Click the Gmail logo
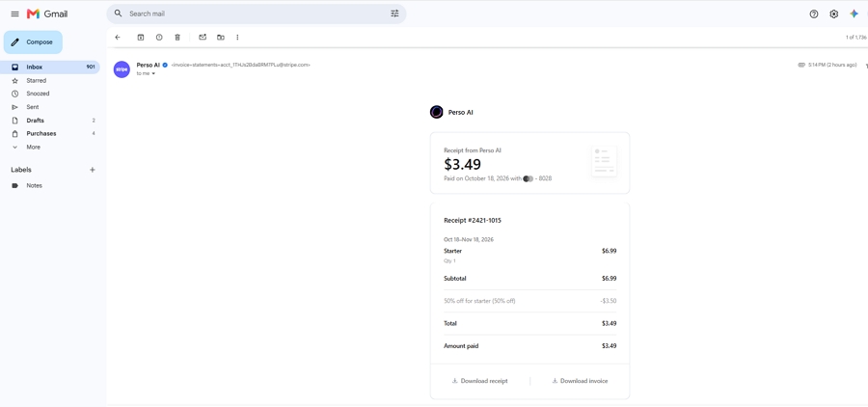The image size is (868, 407). tap(47, 14)
